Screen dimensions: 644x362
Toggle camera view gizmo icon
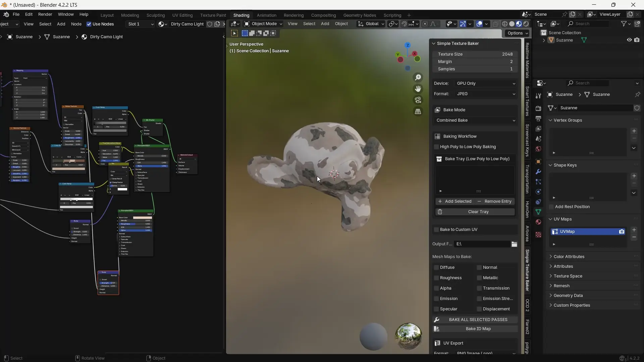click(x=418, y=100)
